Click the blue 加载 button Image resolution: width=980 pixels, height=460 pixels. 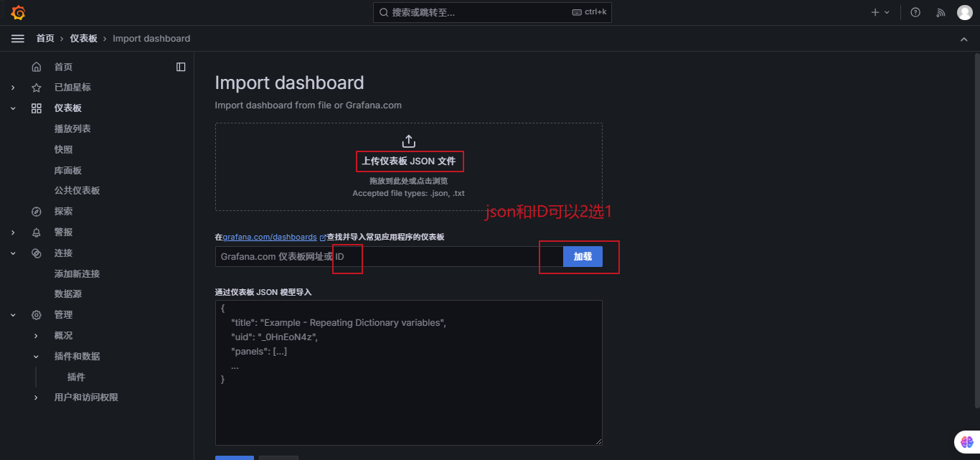[x=583, y=256]
